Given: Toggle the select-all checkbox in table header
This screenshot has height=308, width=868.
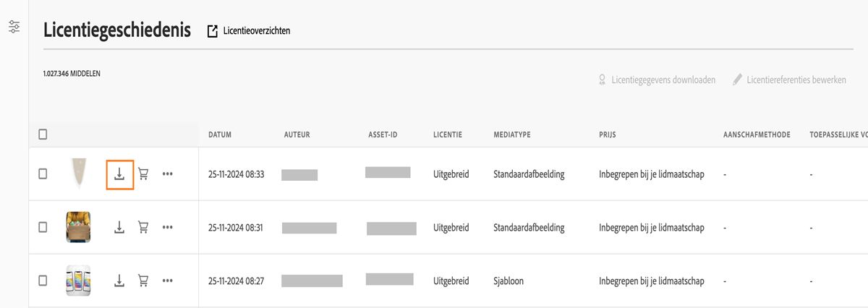Looking at the screenshot, I should [43, 134].
